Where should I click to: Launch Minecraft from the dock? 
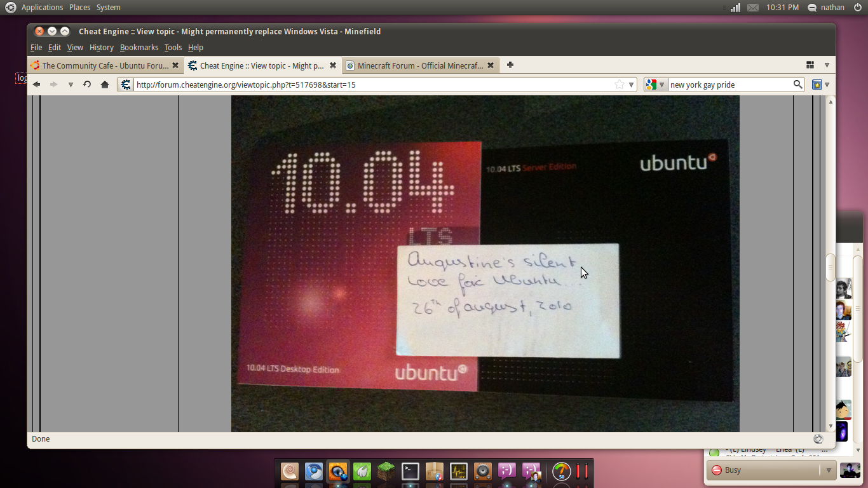[x=386, y=471]
